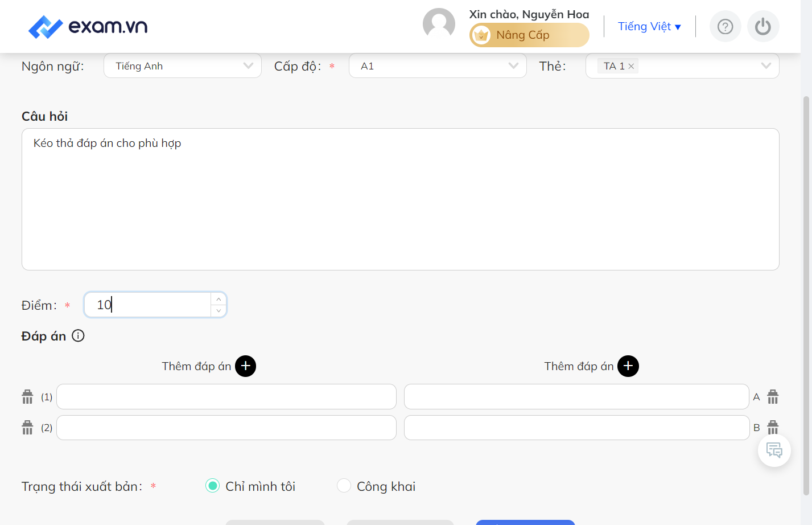Image resolution: width=812 pixels, height=525 pixels.
Task: Open the user profile avatar
Action: click(x=439, y=24)
